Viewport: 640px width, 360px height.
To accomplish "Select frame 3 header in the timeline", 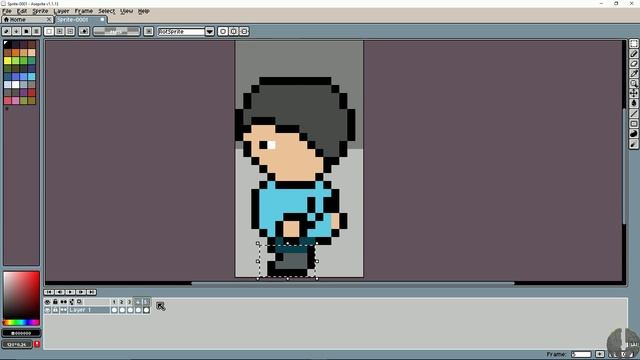I will pos(130,302).
